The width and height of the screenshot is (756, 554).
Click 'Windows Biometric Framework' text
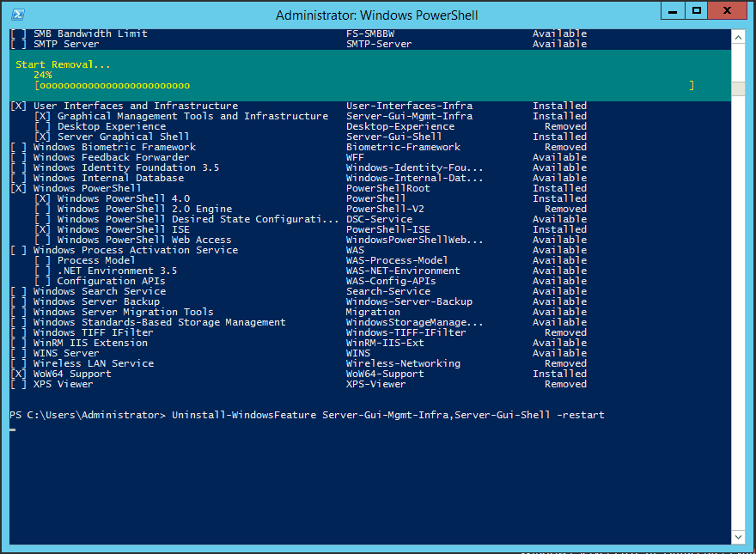114,147
